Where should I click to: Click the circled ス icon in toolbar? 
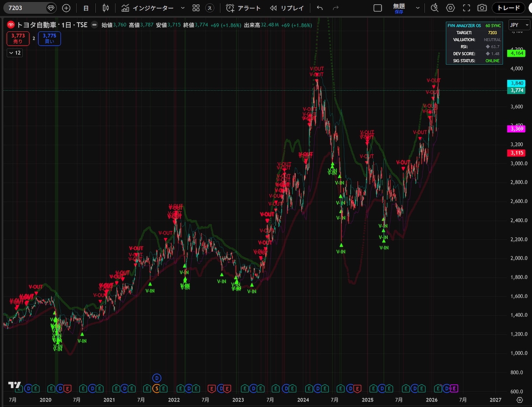click(210, 8)
